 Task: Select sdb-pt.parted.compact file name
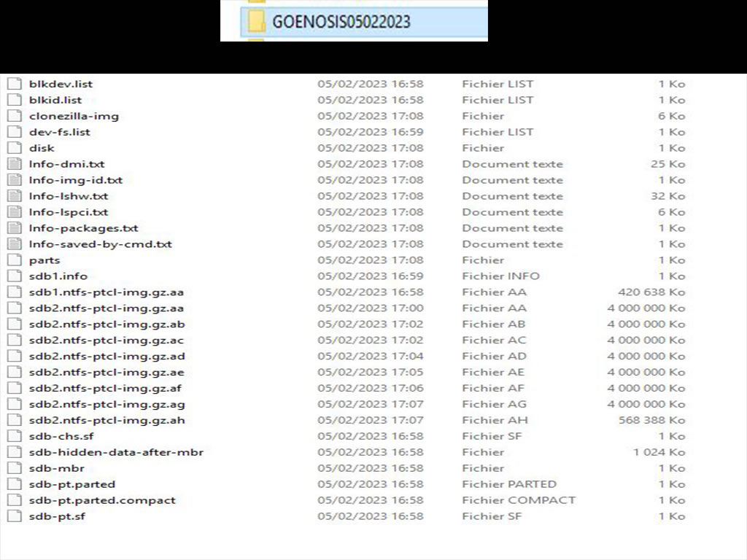click(x=102, y=500)
